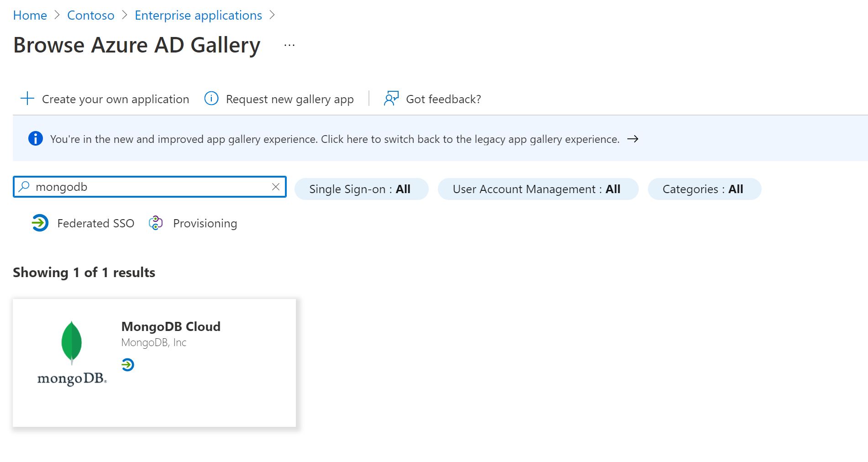Click the SSO badge on MongoDB Cloud card
Screen dimensions: 868x462
128,365
